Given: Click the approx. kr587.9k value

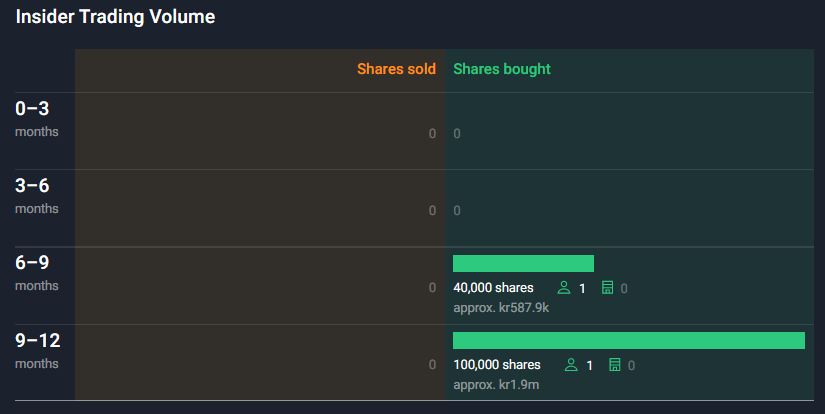Looking at the screenshot, I should click(501, 308).
